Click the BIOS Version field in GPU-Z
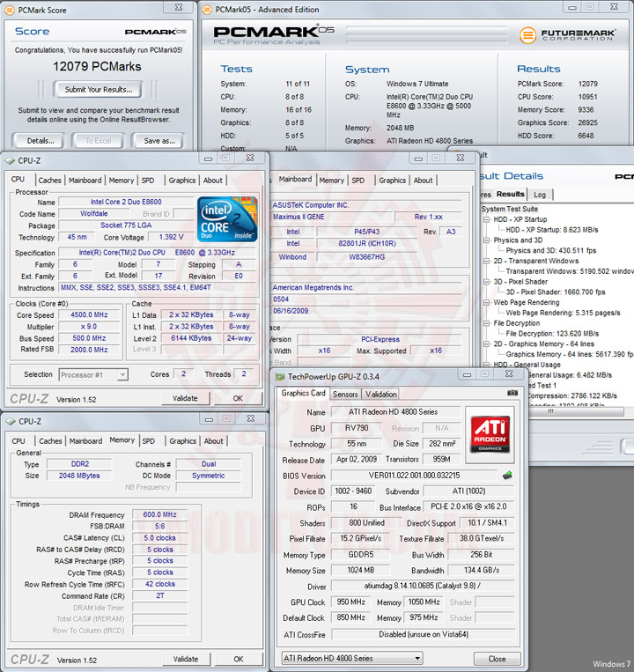The image size is (634, 672). pyautogui.click(x=414, y=476)
